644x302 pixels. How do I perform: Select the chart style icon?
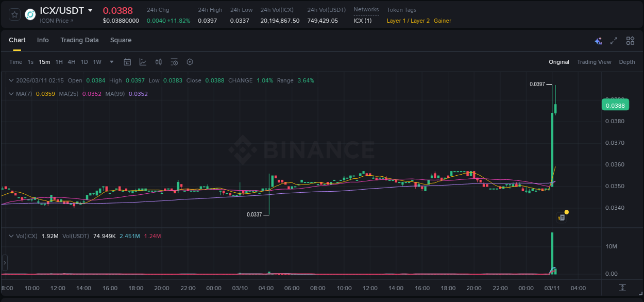143,62
